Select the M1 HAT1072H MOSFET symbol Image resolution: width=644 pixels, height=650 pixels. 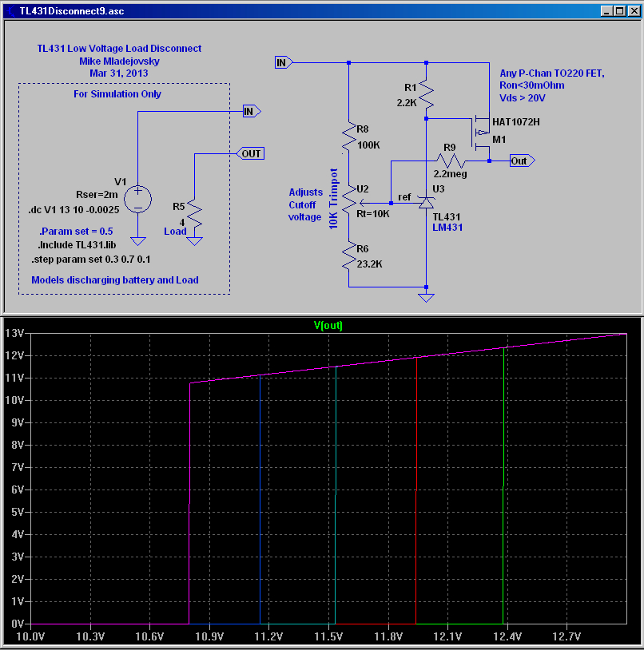(481, 133)
